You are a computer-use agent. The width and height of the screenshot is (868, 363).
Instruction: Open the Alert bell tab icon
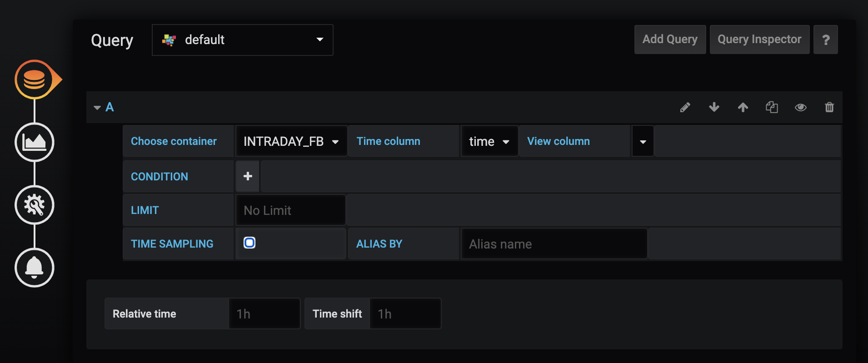(35, 268)
